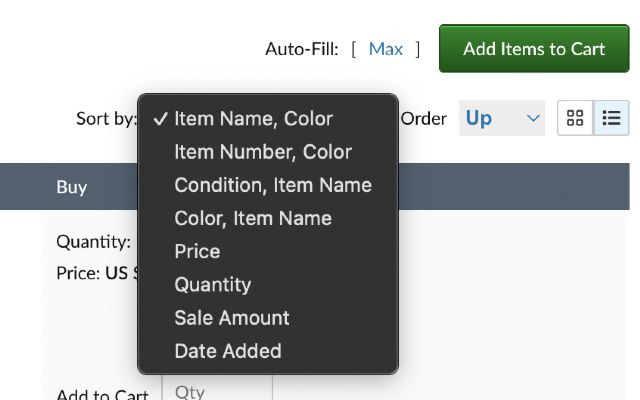Select Item Number, Color sort option

click(263, 152)
